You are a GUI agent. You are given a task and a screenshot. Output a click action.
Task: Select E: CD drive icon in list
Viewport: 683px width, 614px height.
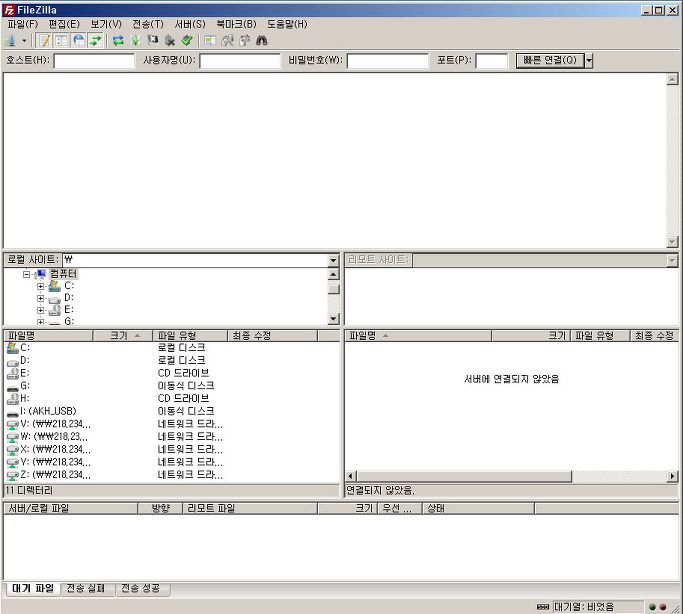13,373
